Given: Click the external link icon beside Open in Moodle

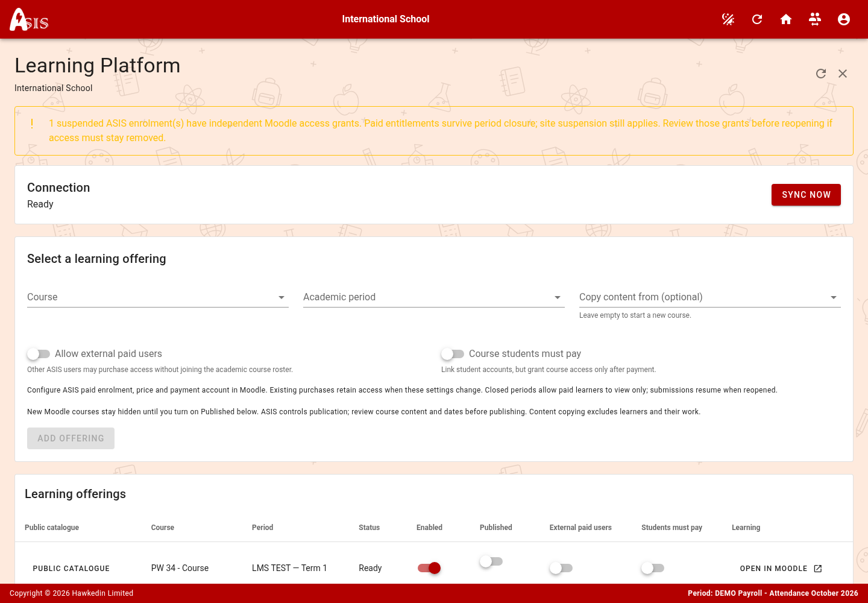Looking at the screenshot, I should [818, 569].
